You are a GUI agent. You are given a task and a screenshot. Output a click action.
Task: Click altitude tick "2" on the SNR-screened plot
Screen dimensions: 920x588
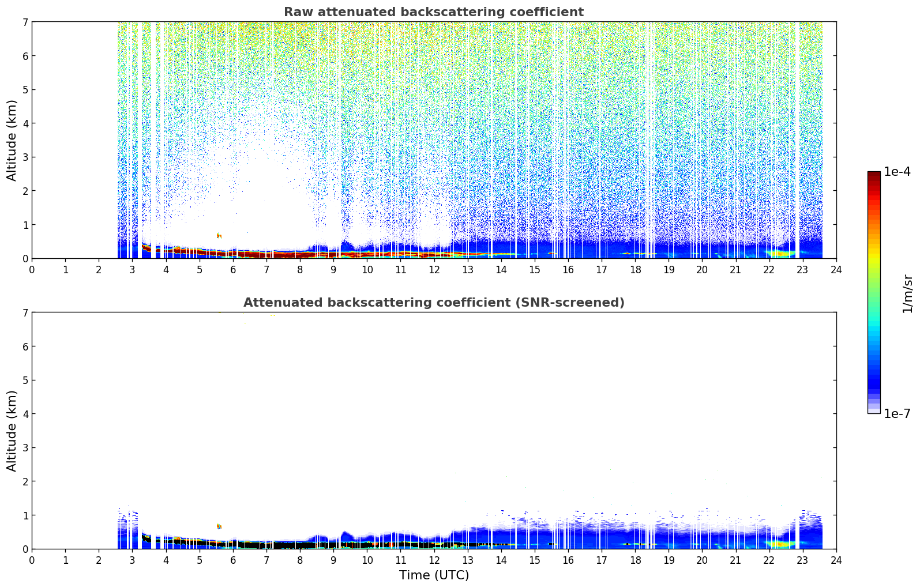(25, 481)
